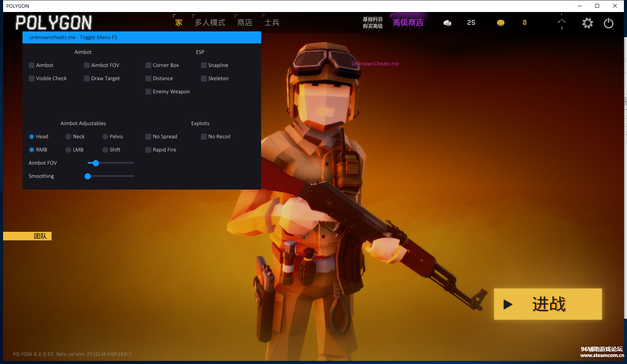Click the rank chevron icon
The height and width of the screenshot is (364, 627).
click(561, 22)
